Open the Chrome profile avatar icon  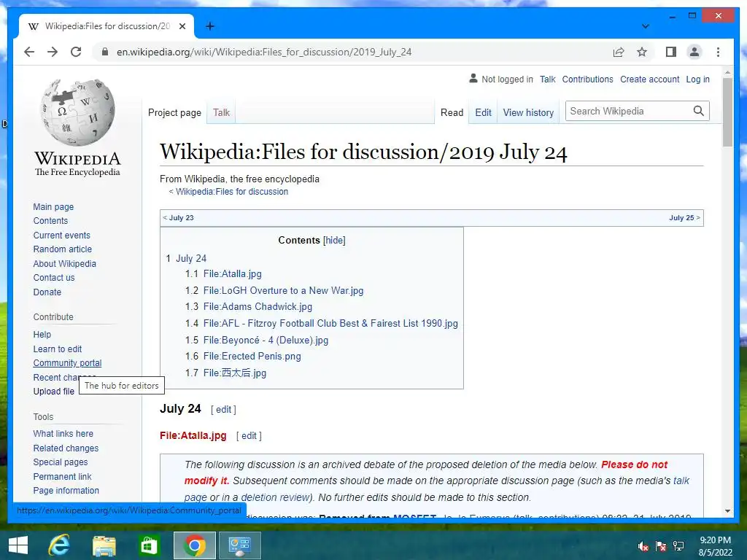tap(694, 52)
